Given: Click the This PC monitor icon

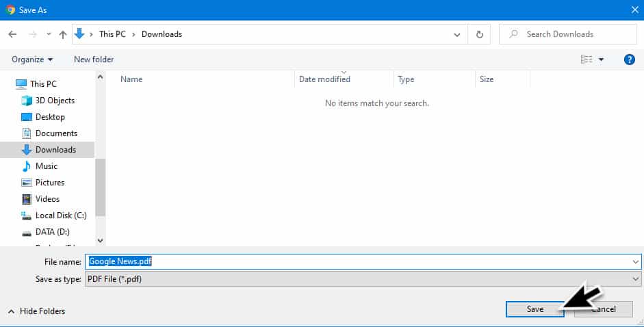Looking at the screenshot, I should pyautogui.click(x=21, y=84).
